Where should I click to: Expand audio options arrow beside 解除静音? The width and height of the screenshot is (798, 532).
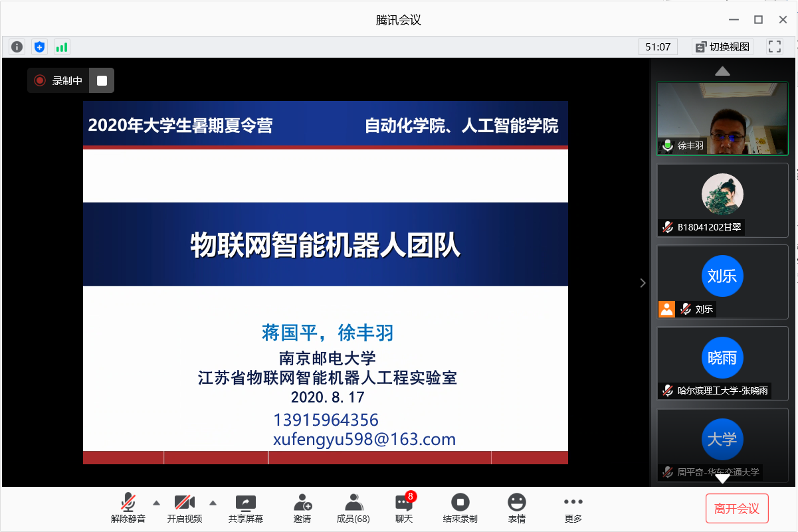[x=157, y=502]
